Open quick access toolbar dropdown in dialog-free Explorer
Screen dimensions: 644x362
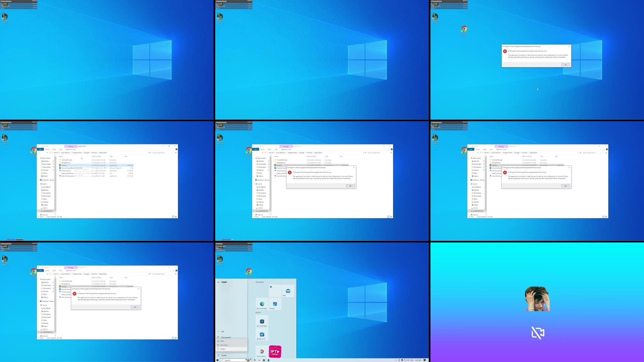click(x=47, y=146)
